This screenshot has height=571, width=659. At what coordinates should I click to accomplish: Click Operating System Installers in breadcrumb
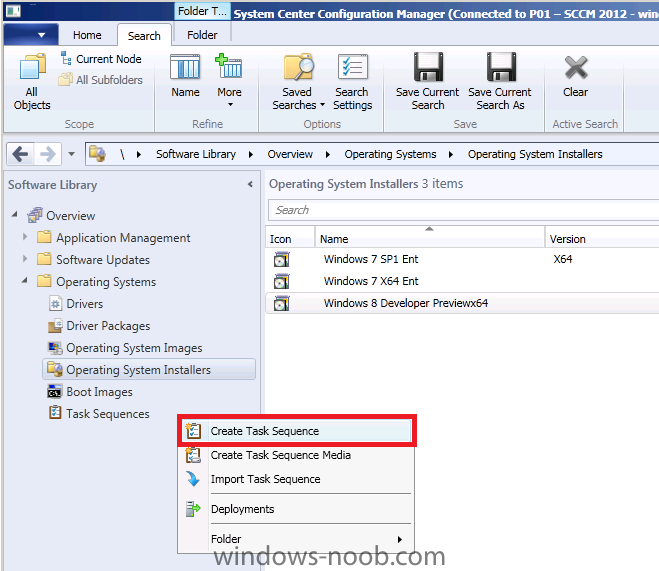535,154
